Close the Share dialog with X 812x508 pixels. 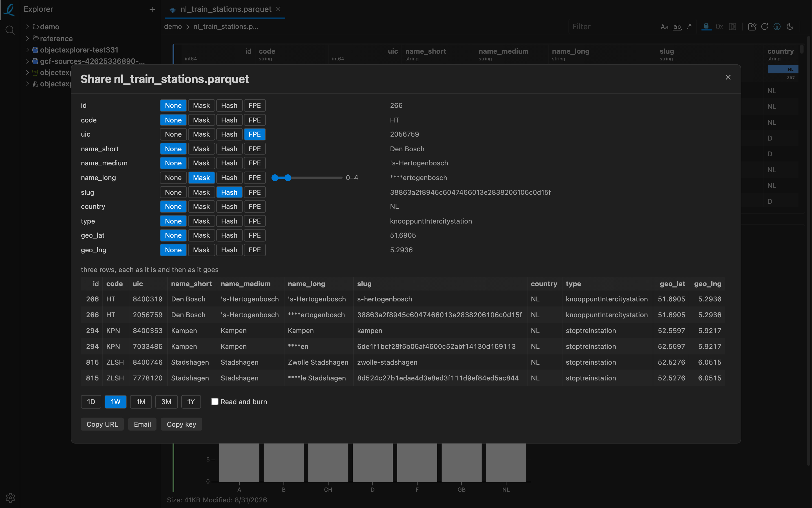[728, 77]
